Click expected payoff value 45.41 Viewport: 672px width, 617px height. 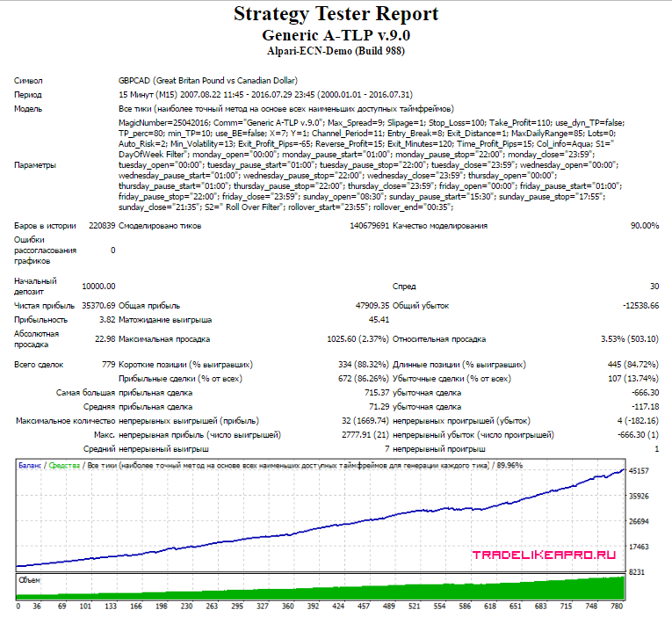tap(379, 320)
